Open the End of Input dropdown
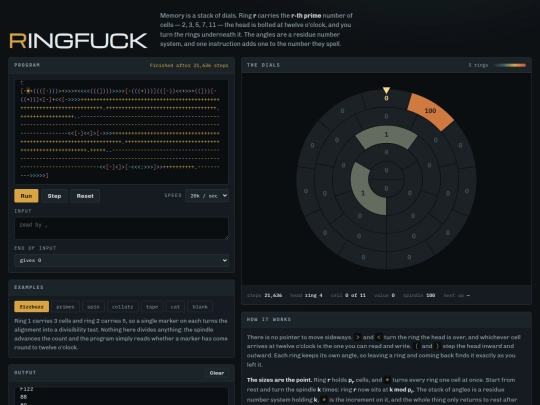This screenshot has height=405, width=540. coord(121,260)
